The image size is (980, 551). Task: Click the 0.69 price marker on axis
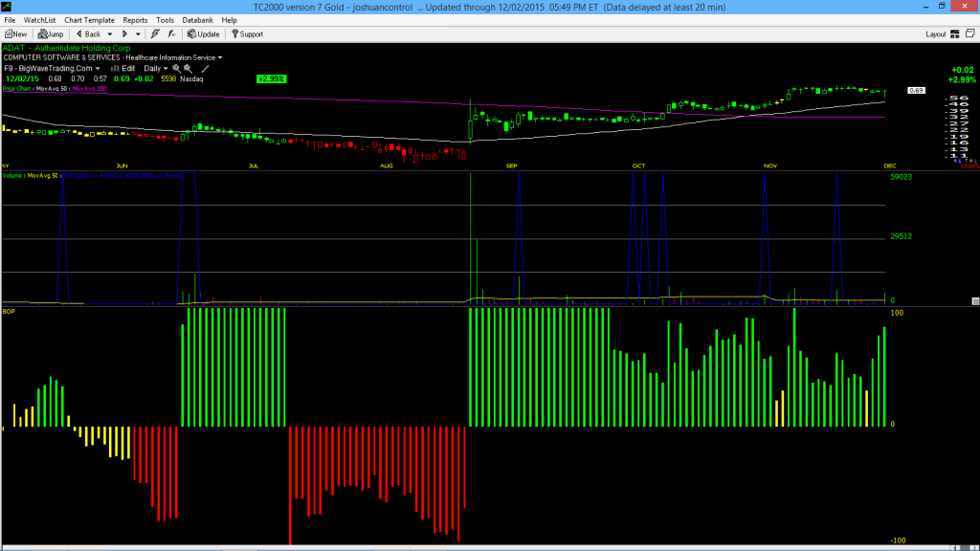[x=916, y=91]
